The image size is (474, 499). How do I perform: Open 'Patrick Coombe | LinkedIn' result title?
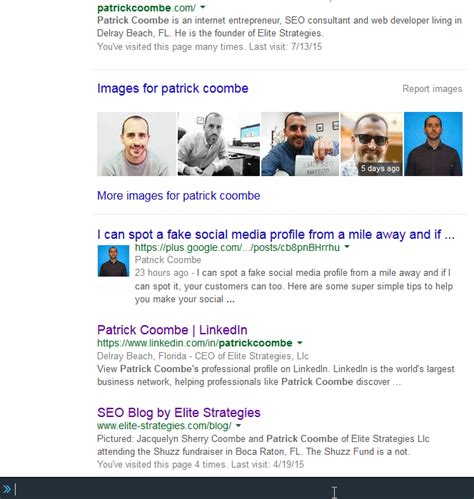tap(172, 330)
